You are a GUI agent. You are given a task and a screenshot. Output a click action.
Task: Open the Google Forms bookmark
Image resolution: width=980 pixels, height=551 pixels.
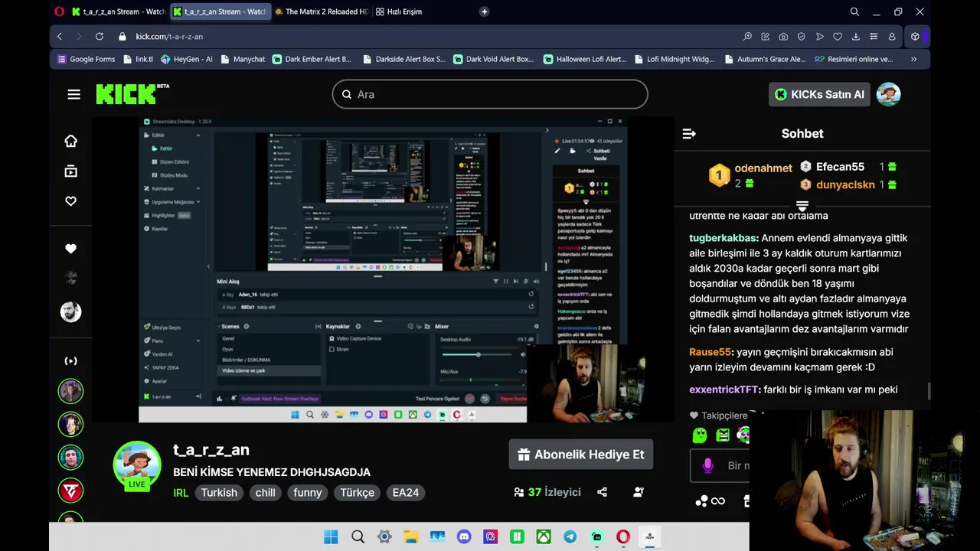pyautogui.click(x=87, y=59)
